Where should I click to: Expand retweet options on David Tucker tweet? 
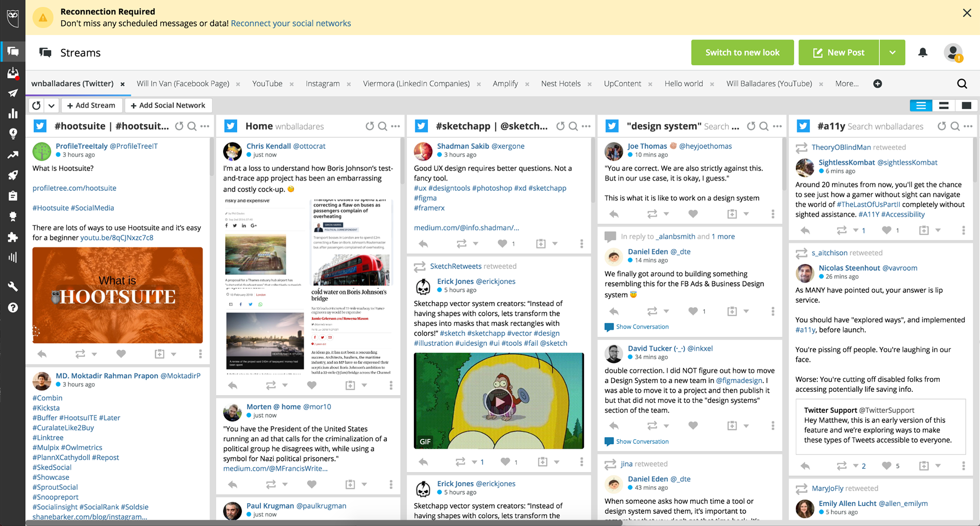tap(666, 425)
